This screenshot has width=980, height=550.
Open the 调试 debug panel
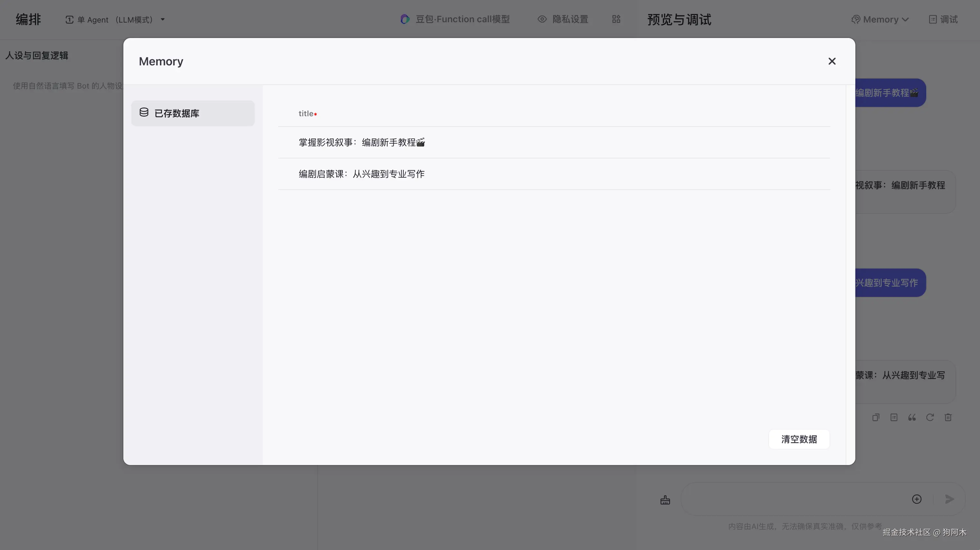coord(943,20)
